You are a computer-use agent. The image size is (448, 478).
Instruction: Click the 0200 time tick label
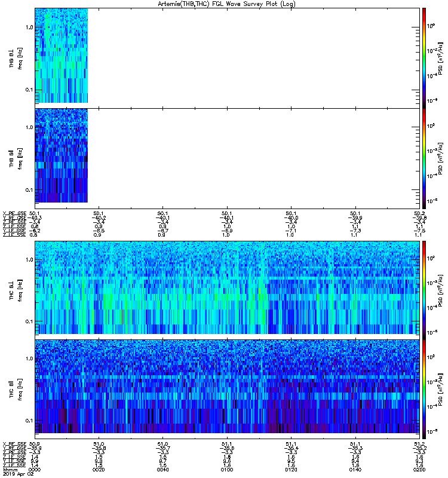pyautogui.click(x=419, y=470)
